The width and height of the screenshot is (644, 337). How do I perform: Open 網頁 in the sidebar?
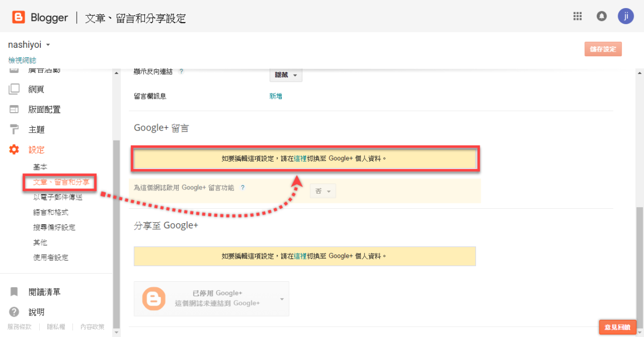36,89
